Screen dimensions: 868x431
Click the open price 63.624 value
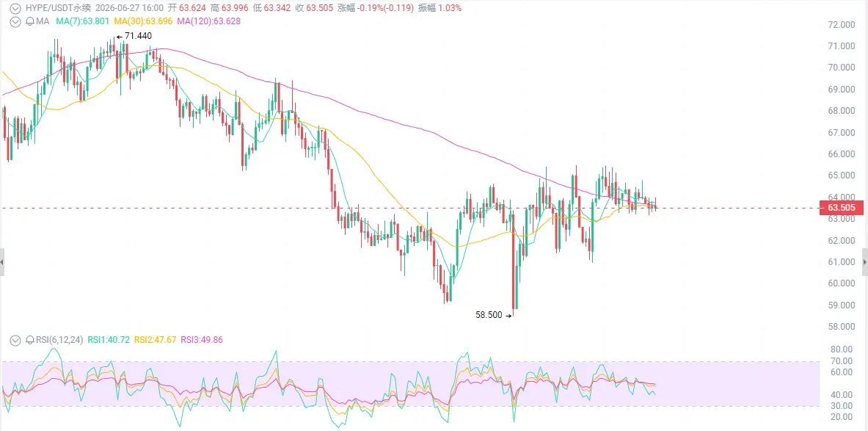coord(192,8)
